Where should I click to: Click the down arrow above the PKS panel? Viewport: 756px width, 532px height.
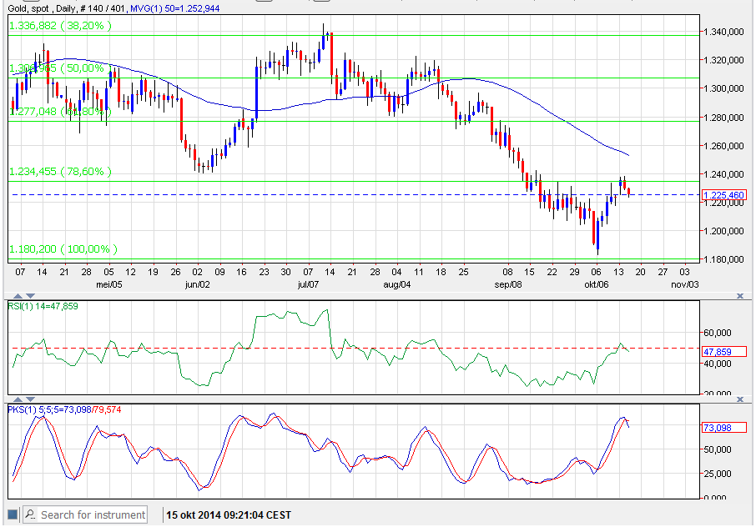[30, 399]
